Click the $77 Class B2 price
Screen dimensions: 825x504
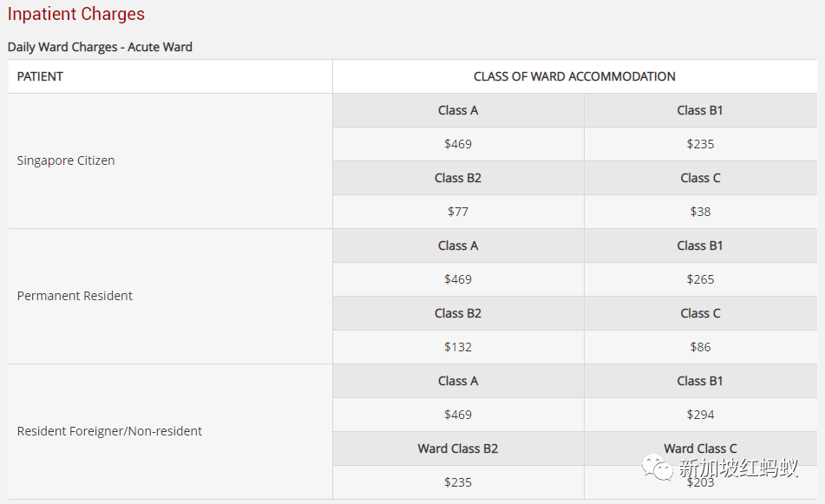tap(458, 212)
